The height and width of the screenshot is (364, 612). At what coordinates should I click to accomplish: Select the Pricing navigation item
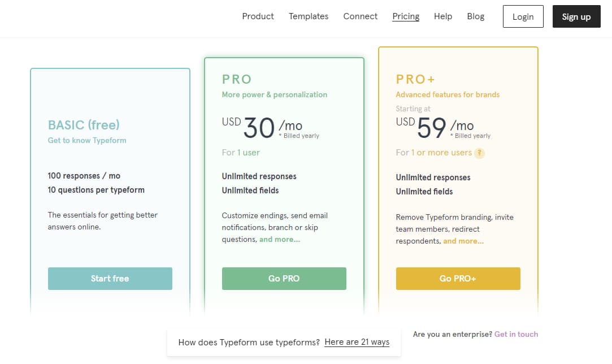pos(405,16)
